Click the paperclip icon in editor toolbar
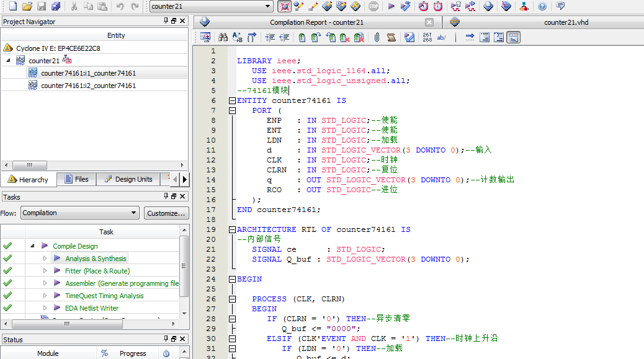The height and width of the screenshot is (359, 644). (377, 37)
